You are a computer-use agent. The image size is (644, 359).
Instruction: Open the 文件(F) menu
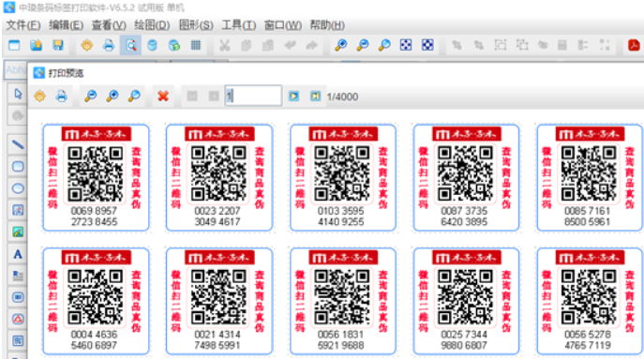23,25
